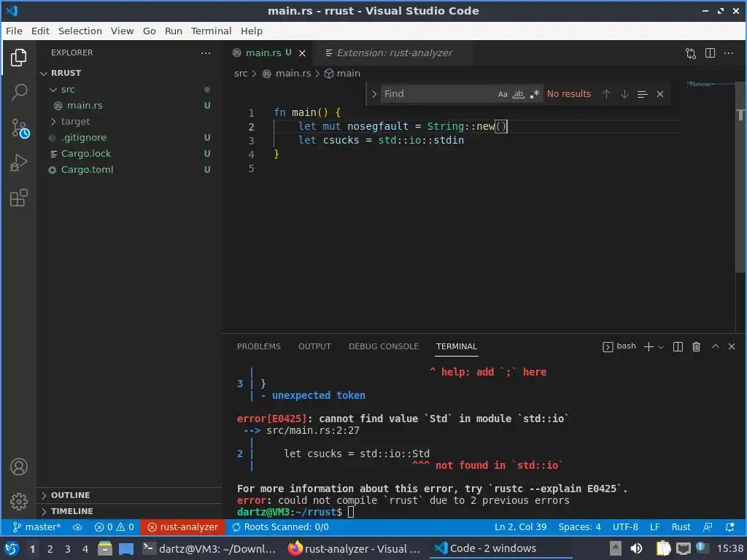Switch to the OUTPUT tab
747x560 pixels.
pyautogui.click(x=314, y=346)
